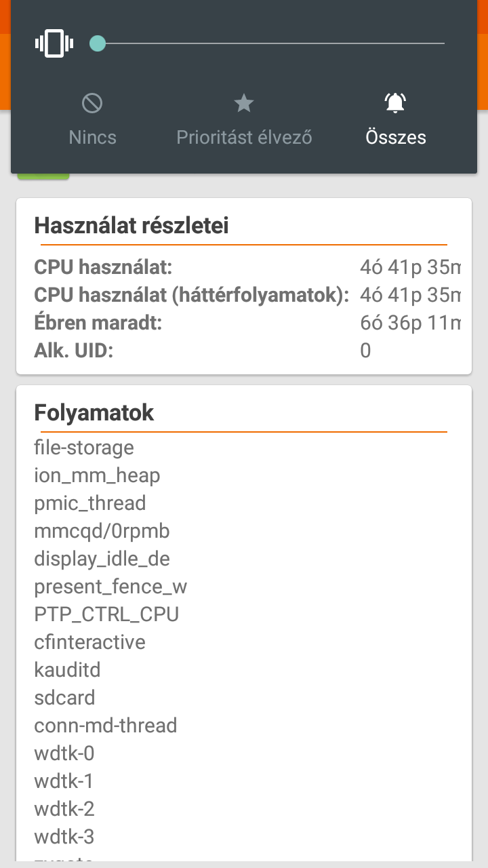The image size is (488, 868).
Task: Click the cfinteractive process entry
Action: point(89,642)
